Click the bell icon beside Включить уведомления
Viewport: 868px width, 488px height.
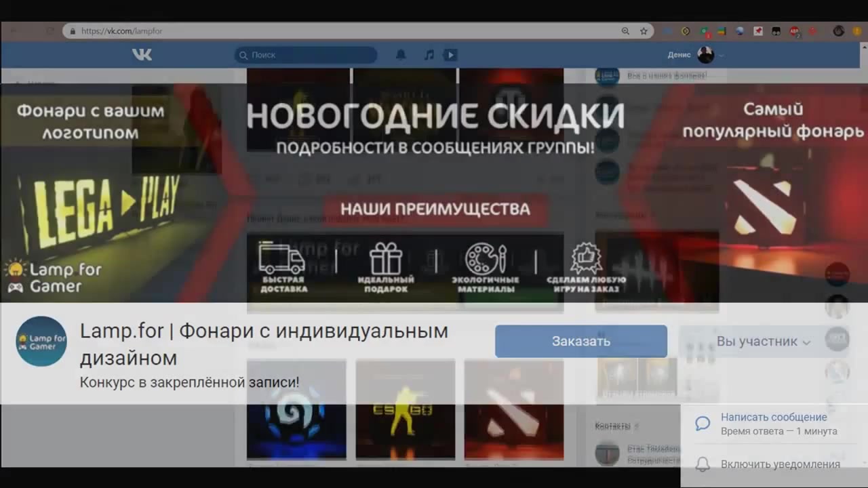(703, 464)
